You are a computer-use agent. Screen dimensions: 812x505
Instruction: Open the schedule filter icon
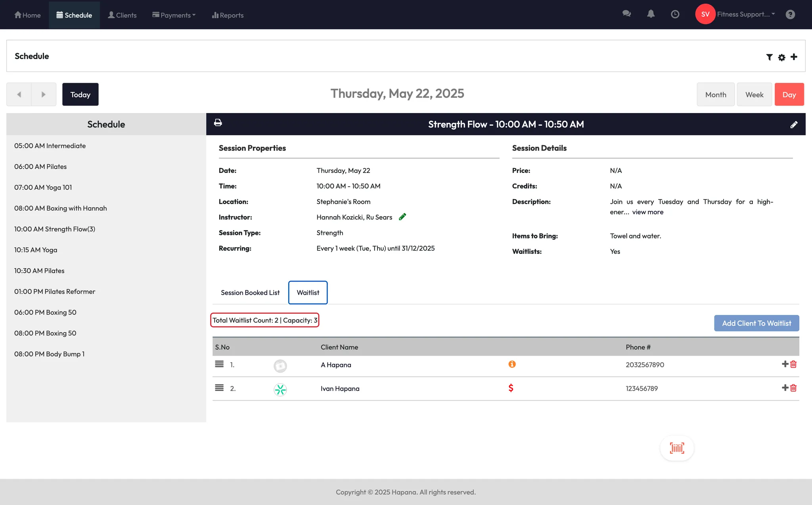pyautogui.click(x=769, y=57)
